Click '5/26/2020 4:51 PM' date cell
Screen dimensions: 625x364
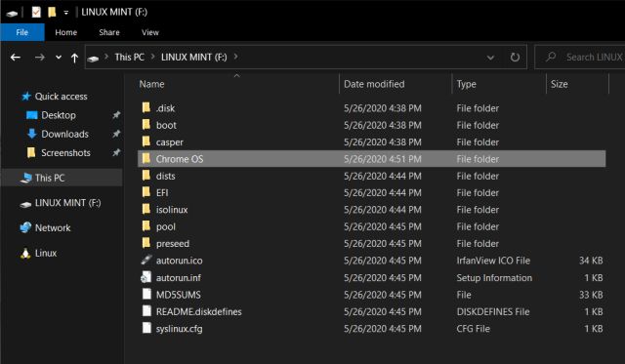click(383, 159)
